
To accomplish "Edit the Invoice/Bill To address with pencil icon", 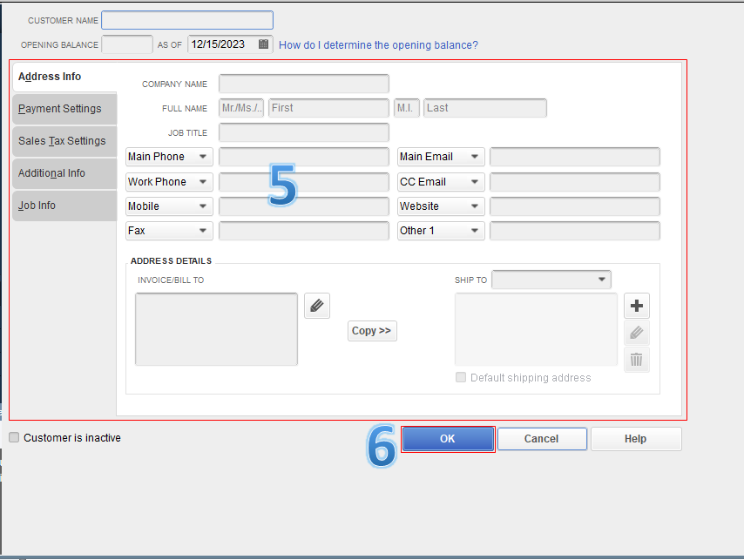I will [316, 306].
